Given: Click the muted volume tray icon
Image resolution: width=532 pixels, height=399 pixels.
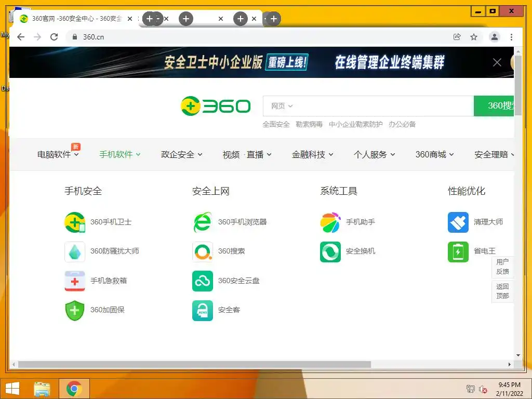Looking at the screenshot, I should coord(483,389).
